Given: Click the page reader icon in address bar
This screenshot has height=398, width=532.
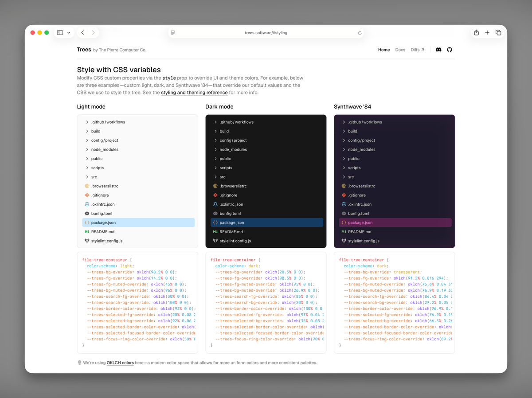Looking at the screenshot, I should pos(172,33).
